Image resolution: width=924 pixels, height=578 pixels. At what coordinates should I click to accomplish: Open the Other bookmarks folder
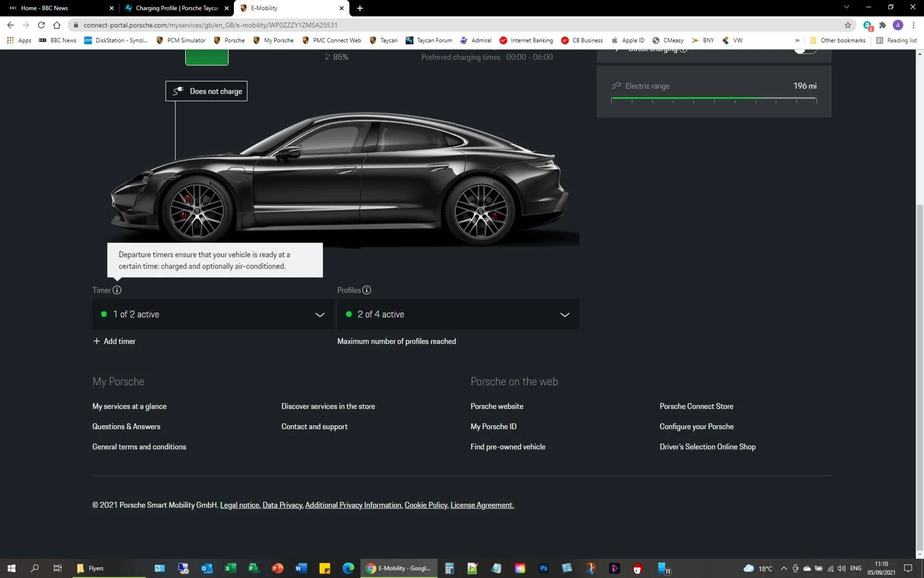[837, 40]
